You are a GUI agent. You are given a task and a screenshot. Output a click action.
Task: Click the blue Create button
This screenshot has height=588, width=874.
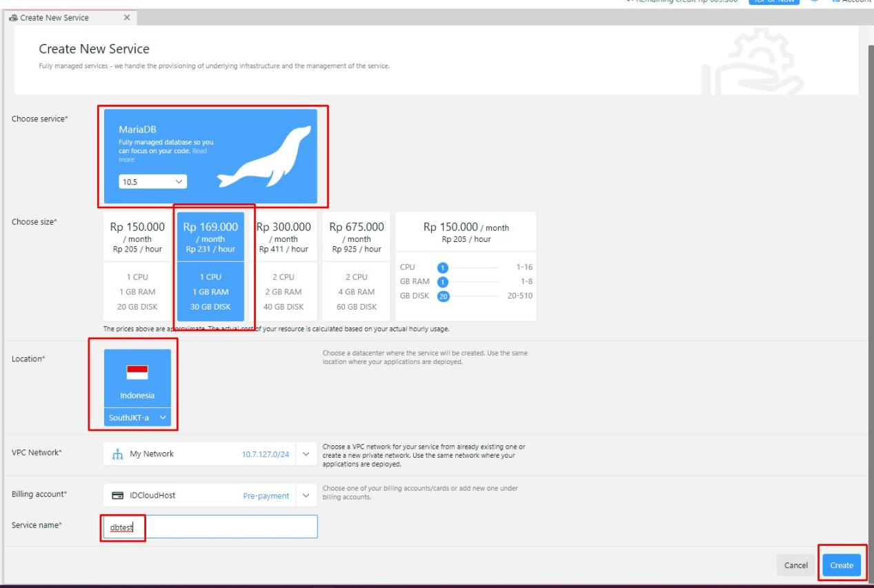(841, 565)
